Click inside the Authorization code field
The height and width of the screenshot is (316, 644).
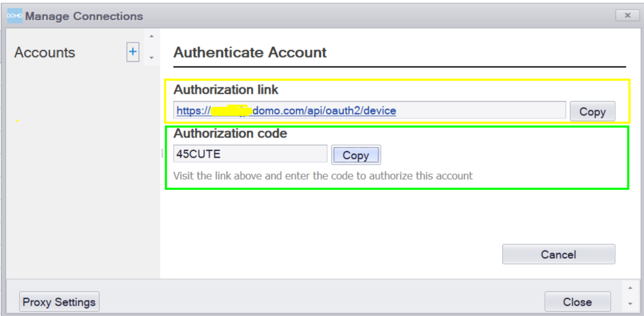[250, 154]
